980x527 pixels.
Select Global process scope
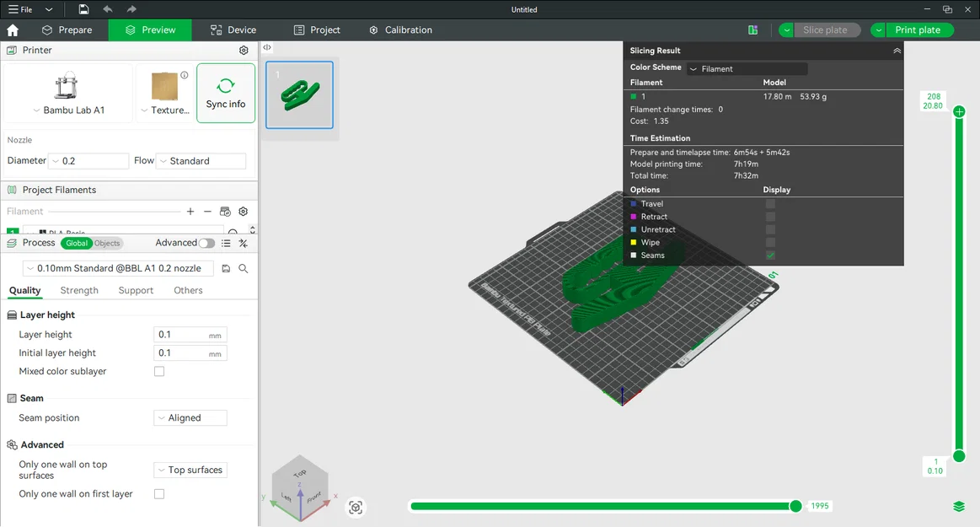[76, 243]
